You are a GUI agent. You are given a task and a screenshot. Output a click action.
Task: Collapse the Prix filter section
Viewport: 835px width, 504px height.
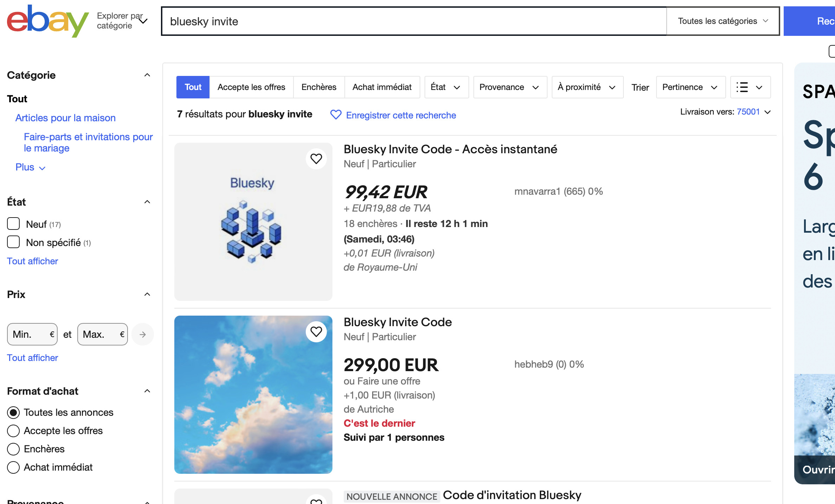(147, 294)
